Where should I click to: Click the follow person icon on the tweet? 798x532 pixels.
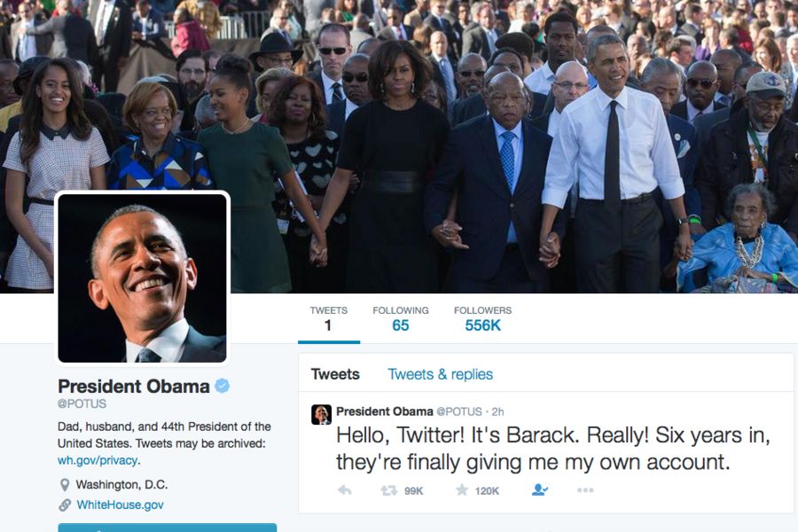(539, 489)
